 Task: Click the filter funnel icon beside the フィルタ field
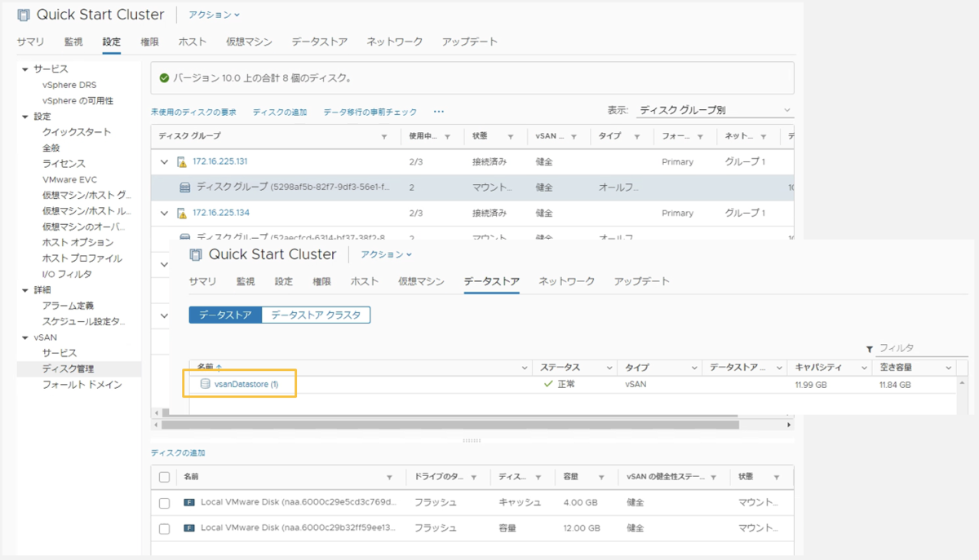(x=870, y=349)
